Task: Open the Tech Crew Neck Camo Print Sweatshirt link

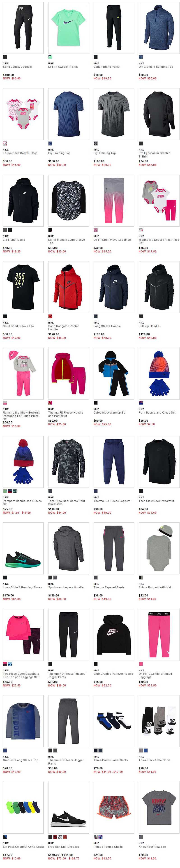Action: [x=67, y=503]
